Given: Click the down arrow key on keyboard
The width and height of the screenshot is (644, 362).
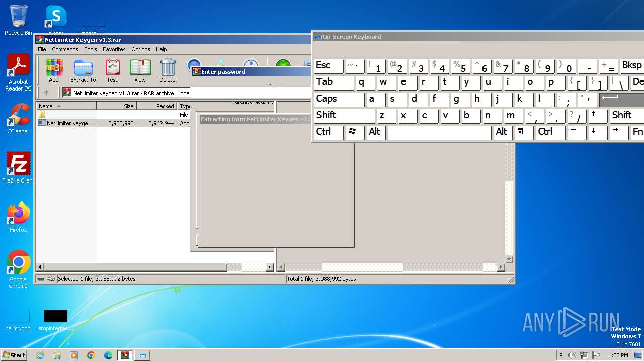Looking at the screenshot, I should 598,132.
